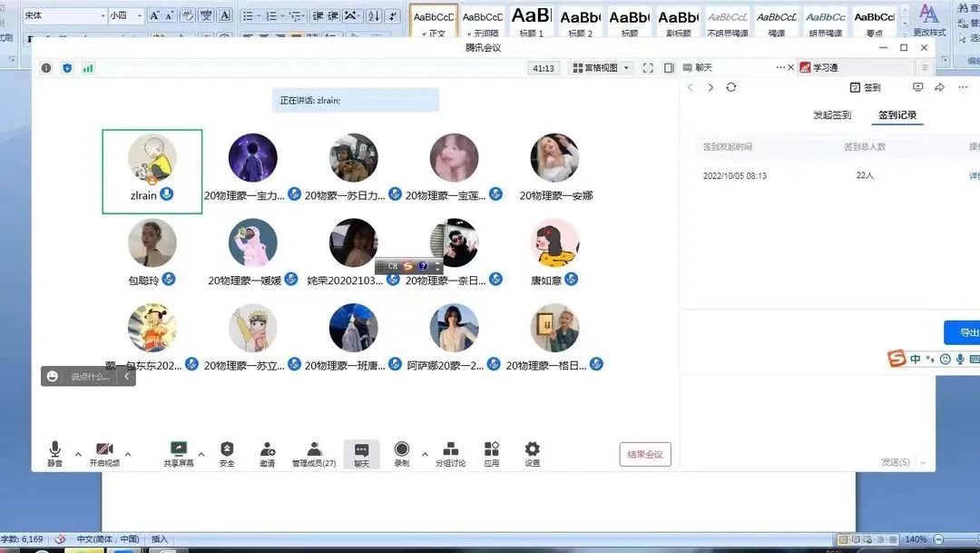Switch to the 发起签到 tab

[832, 115]
